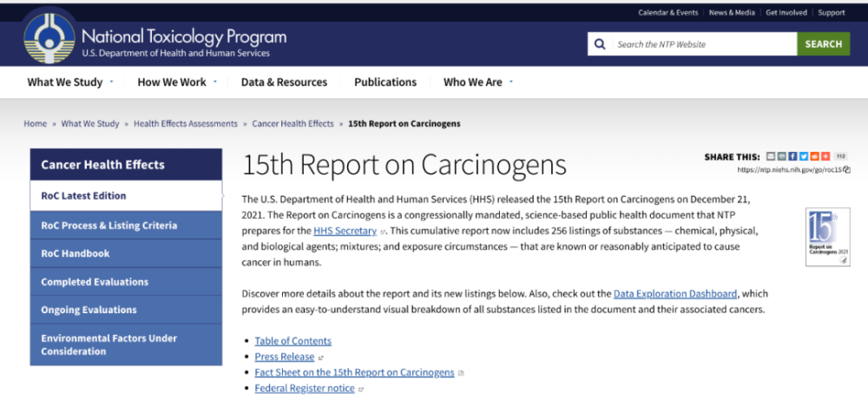Viewport: 868px width, 400px height.
Task: Share this page by email icon
Action: pos(771,156)
